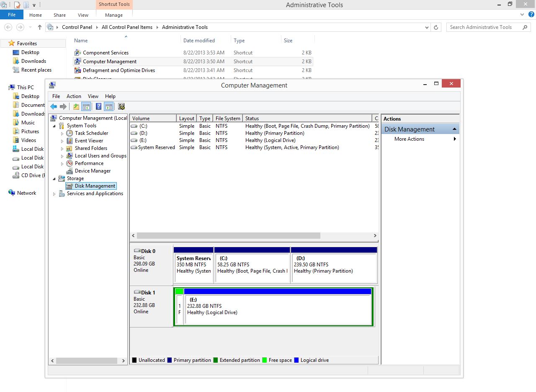The width and height of the screenshot is (536, 392).
Task: Click Control Panel in the Explorer breadcrumb
Action: [x=77, y=27]
